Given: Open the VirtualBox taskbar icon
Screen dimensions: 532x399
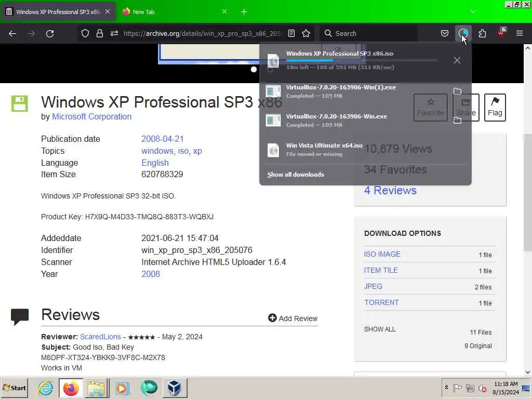Looking at the screenshot, I should click(175, 388).
